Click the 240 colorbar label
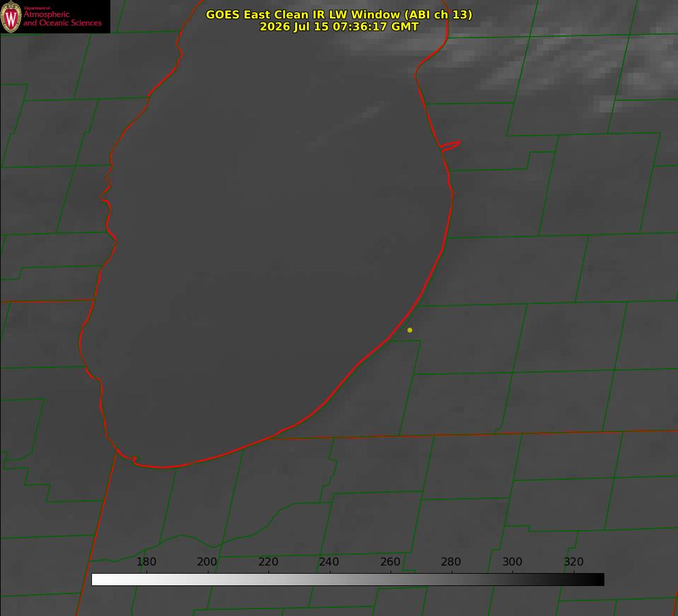 click(x=329, y=561)
